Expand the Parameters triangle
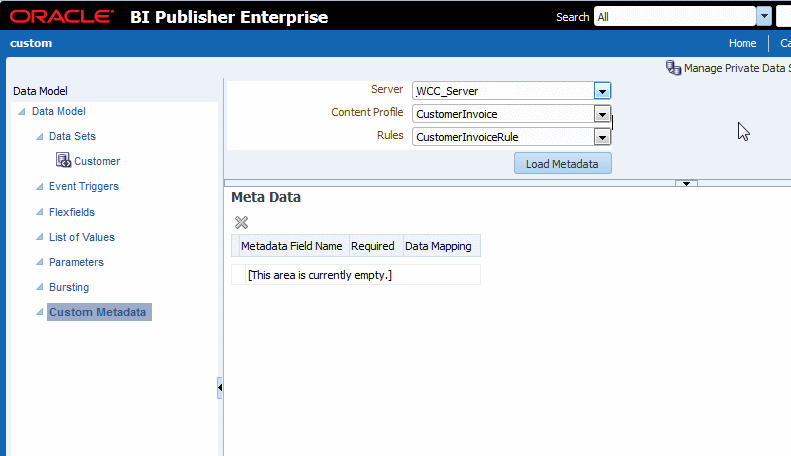This screenshot has width=791, height=456. pyautogui.click(x=39, y=262)
